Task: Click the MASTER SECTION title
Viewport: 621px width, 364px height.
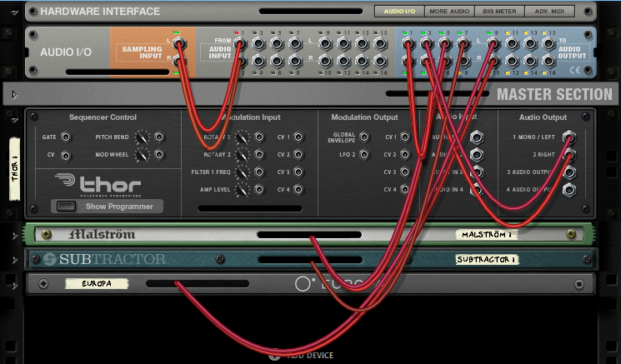Action: point(554,95)
